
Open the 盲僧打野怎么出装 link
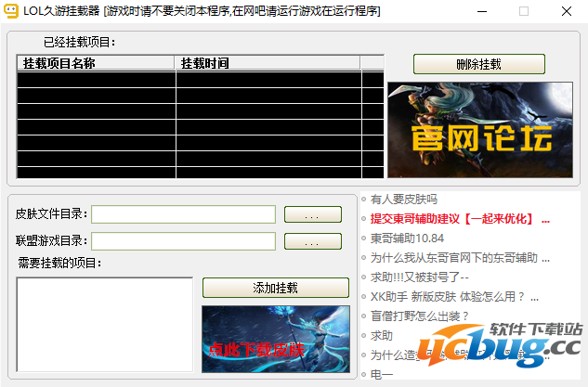pyautogui.click(x=420, y=316)
